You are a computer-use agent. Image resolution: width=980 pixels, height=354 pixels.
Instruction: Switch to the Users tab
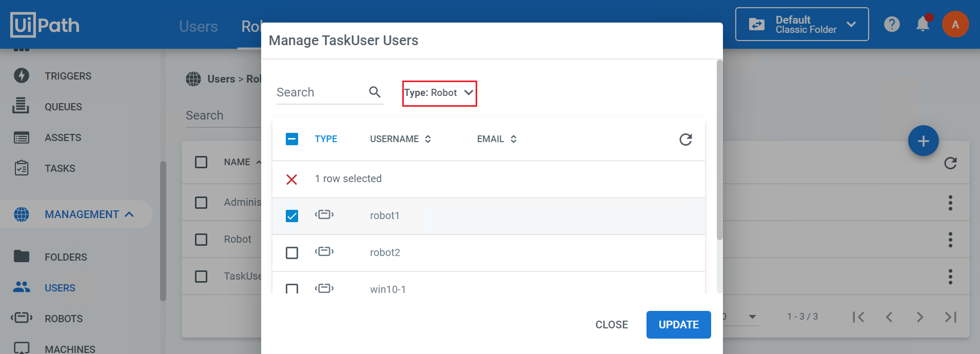click(198, 27)
